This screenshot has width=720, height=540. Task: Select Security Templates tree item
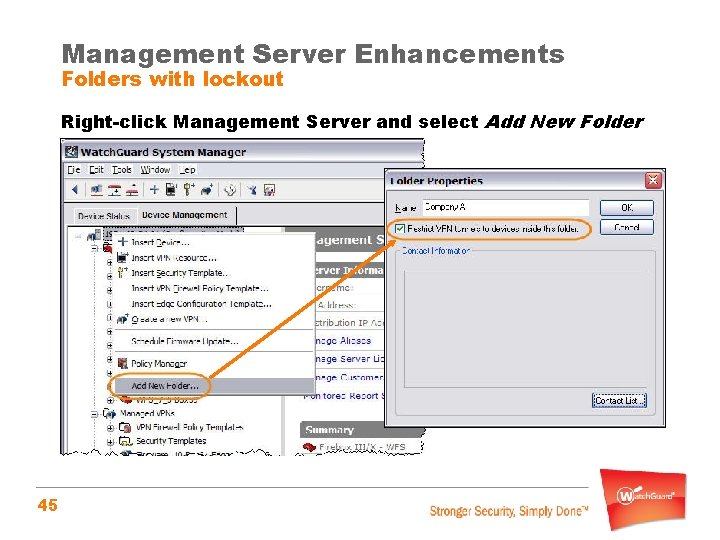(171, 441)
